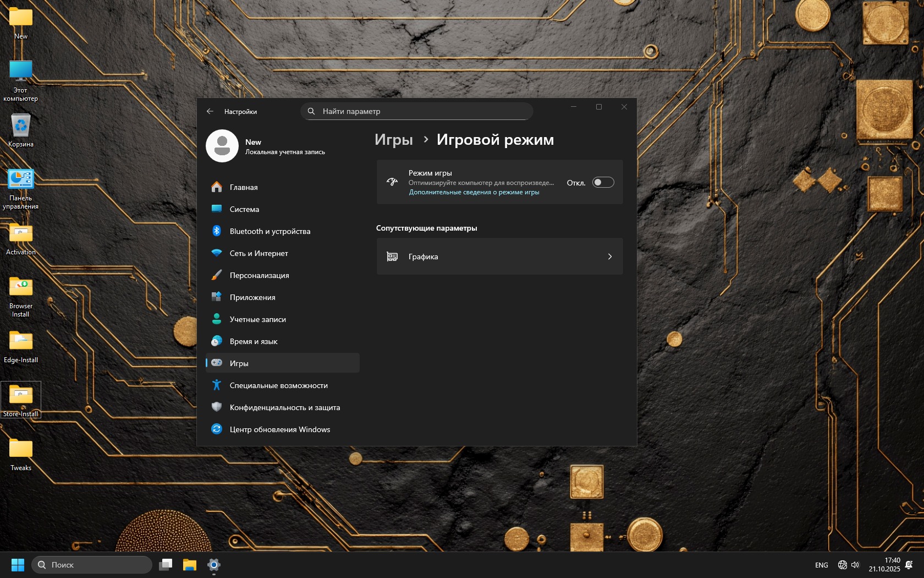Viewport: 924px width, 578px height.
Task: Click the Время и язык clock icon
Action: click(x=217, y=341)
